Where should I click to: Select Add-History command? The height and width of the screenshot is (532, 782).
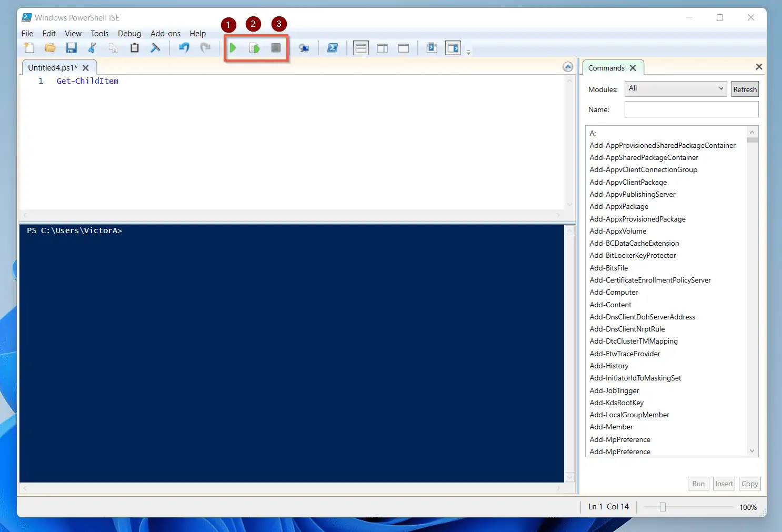point(609,366)
